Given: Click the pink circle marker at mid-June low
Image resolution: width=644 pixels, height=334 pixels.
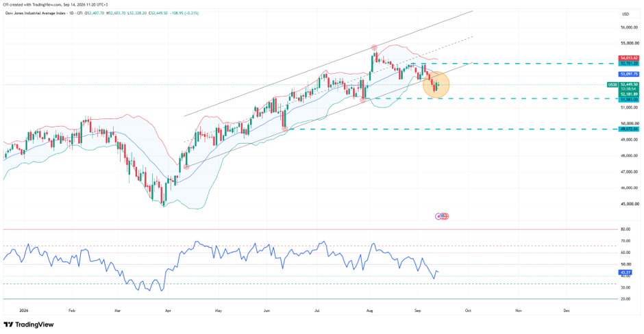Looking at the screenshot, I should [285, 129].
